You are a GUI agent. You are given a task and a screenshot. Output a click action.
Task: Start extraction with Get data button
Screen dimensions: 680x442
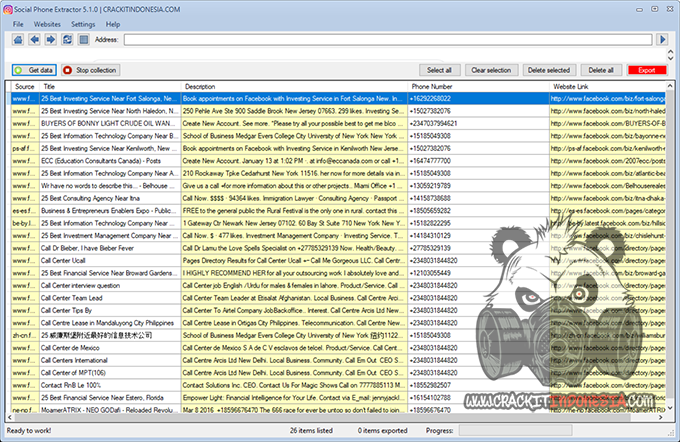point(34,71)
